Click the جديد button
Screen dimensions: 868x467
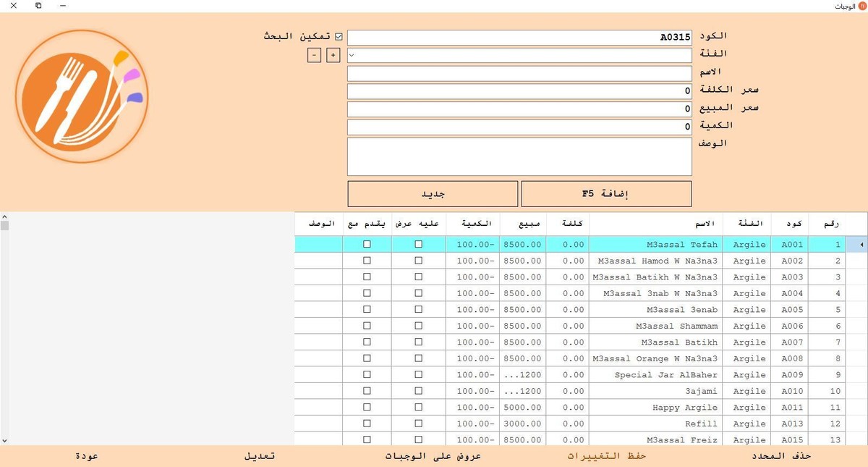[433, 193]
